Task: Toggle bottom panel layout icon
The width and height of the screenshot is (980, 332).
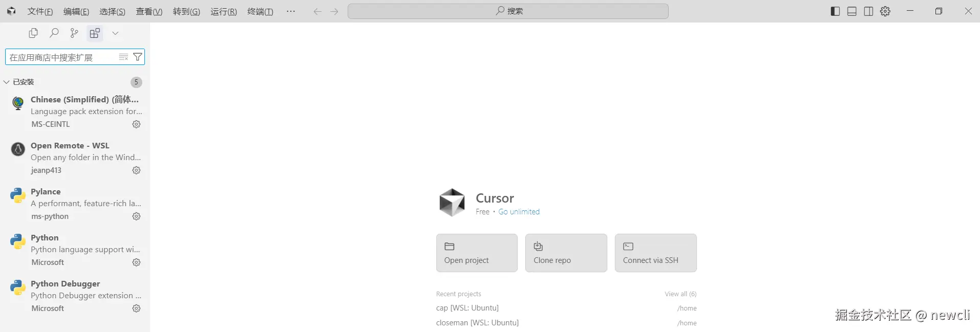Action: [x=852, y=11]
